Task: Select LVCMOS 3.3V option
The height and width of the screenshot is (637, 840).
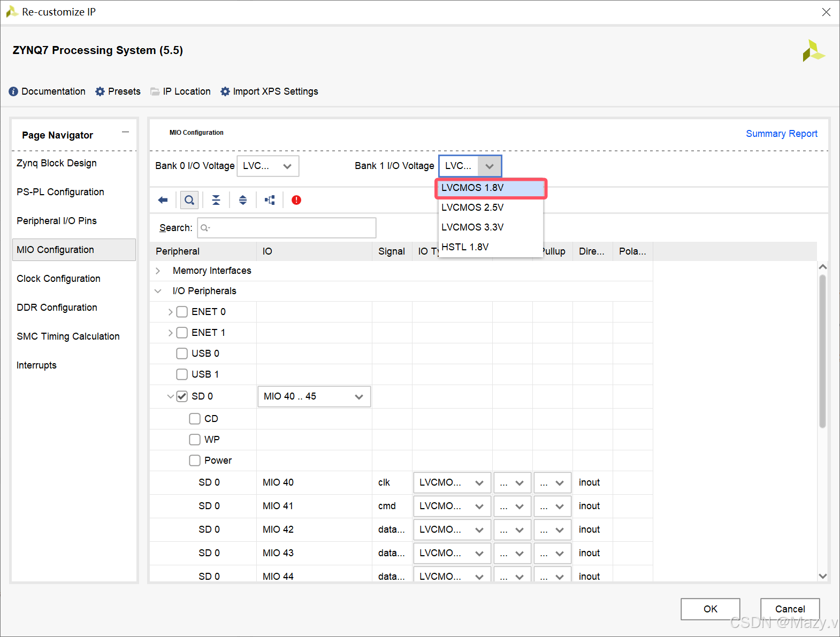Action: click(491, 227)
